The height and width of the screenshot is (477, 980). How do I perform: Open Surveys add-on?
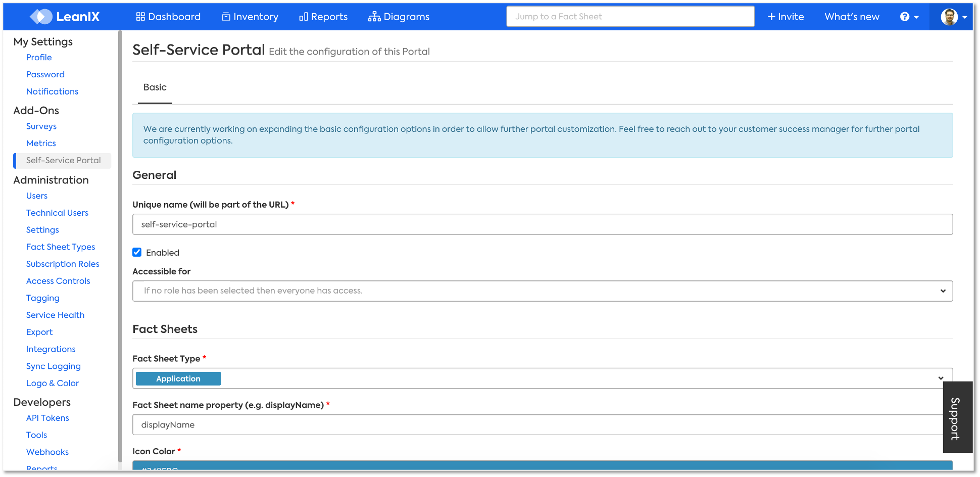click(x=41, y=126)
